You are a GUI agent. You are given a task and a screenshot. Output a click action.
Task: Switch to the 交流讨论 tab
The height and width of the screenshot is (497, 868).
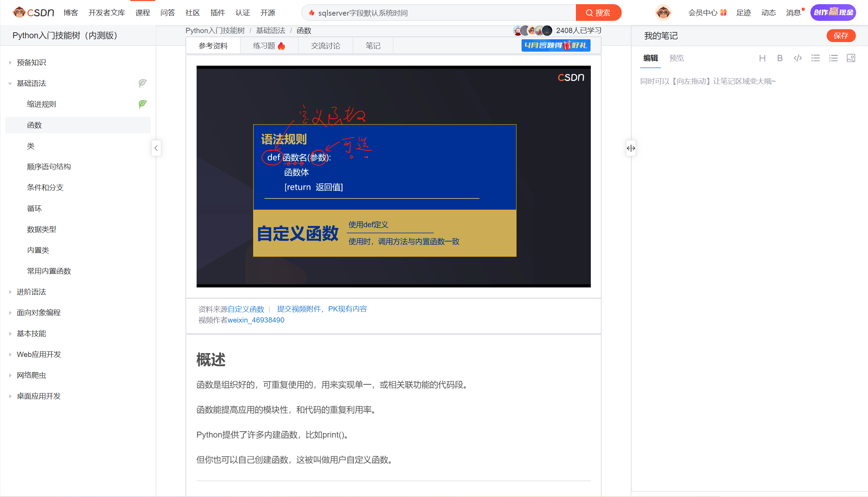pyautogui.click(x=325, y=46)
